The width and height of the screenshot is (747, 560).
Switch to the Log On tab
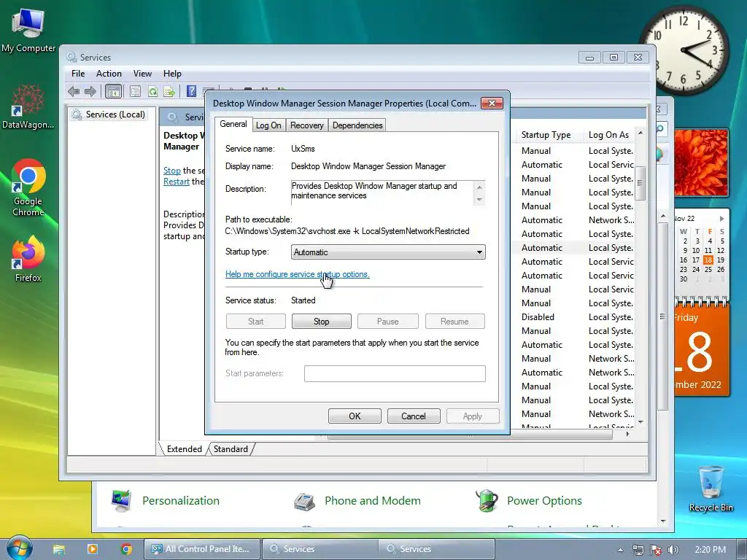[x=268, y=125]
